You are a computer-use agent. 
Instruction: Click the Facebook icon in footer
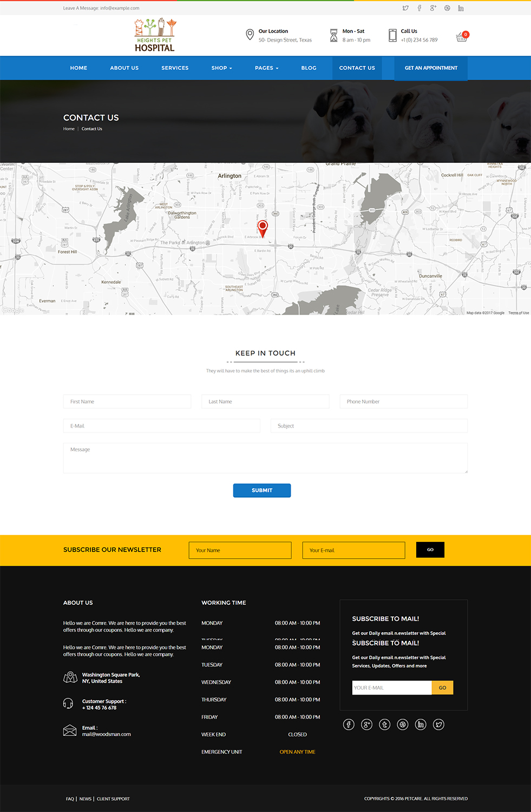pos(349,724)
